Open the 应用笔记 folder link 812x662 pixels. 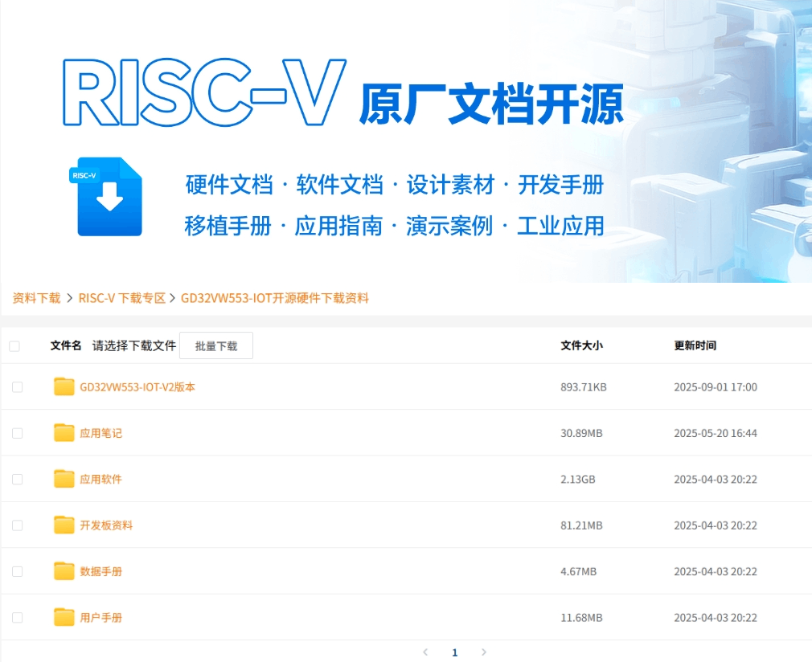101,433
